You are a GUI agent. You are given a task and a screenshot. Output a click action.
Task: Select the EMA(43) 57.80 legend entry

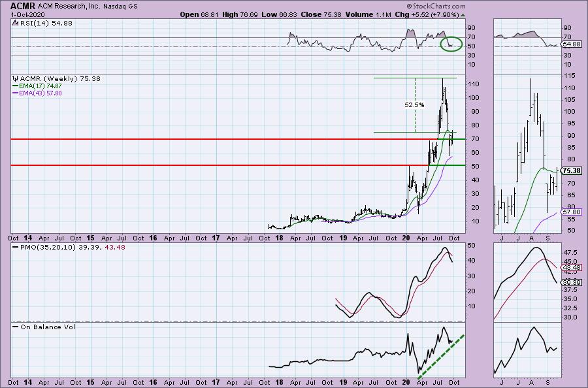[x=41, y=93]
